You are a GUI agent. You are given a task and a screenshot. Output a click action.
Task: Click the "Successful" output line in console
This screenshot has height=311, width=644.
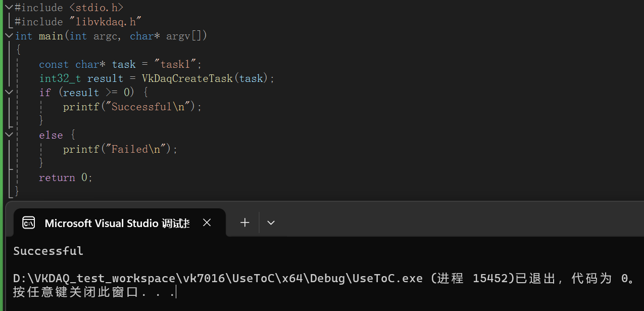(x=48, y=251)
